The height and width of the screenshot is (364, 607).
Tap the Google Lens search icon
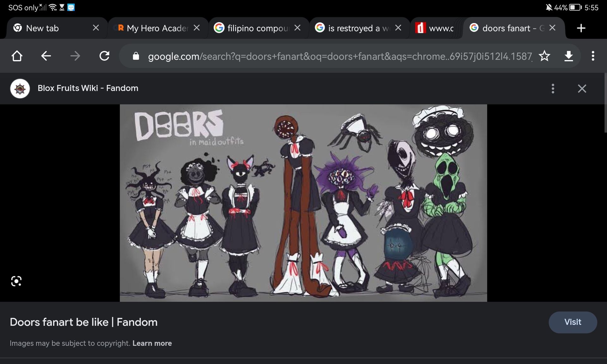point(16,281)
